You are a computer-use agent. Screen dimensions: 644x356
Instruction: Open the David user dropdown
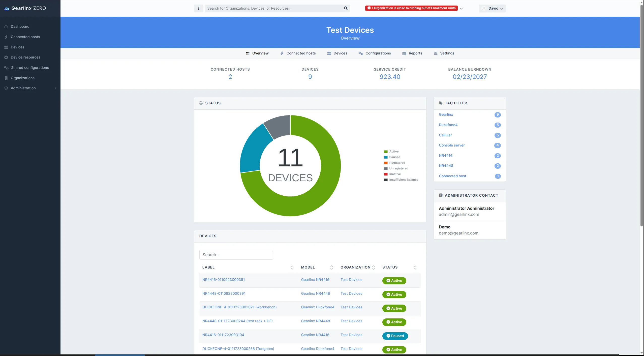492,8
